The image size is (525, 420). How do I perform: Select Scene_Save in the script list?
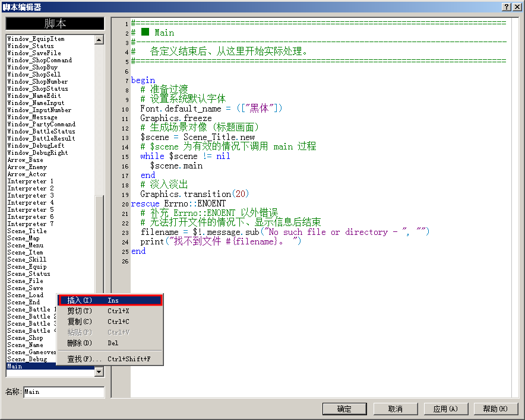pyautogui.click(x=51, y=288)
